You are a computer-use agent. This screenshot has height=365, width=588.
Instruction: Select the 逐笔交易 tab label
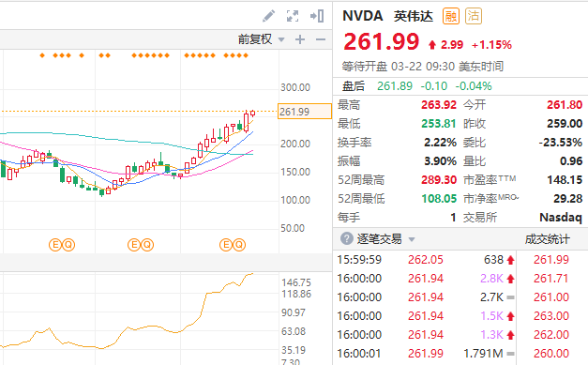[x=379, y=239]
